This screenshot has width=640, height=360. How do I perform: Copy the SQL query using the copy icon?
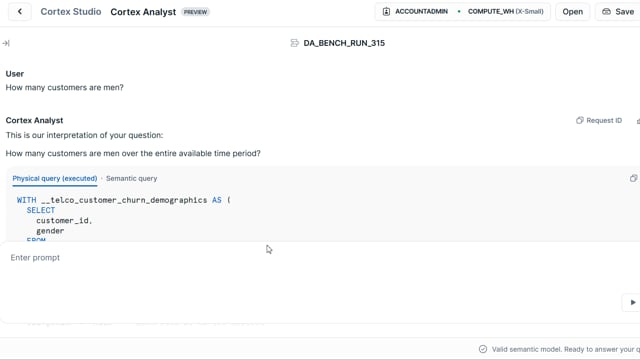point(633,178)
